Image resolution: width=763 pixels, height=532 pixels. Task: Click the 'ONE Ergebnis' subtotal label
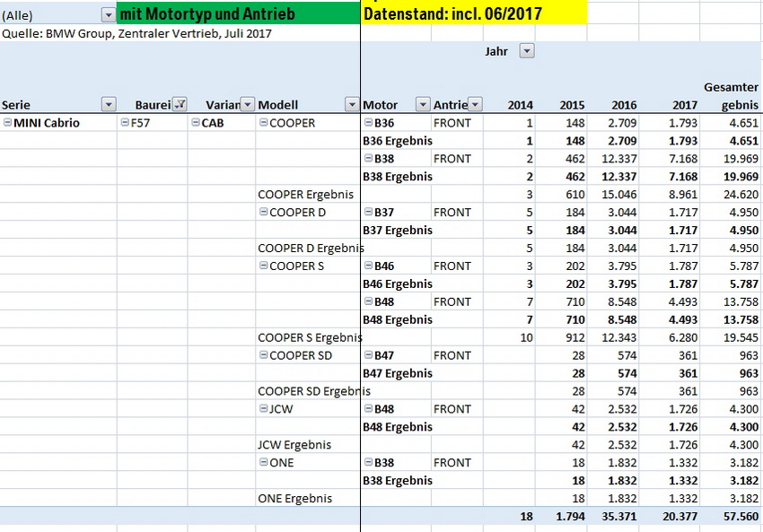295,498
